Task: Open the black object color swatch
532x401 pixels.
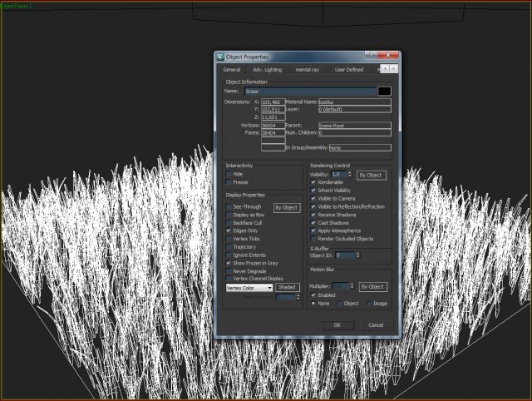Action: 384,91
